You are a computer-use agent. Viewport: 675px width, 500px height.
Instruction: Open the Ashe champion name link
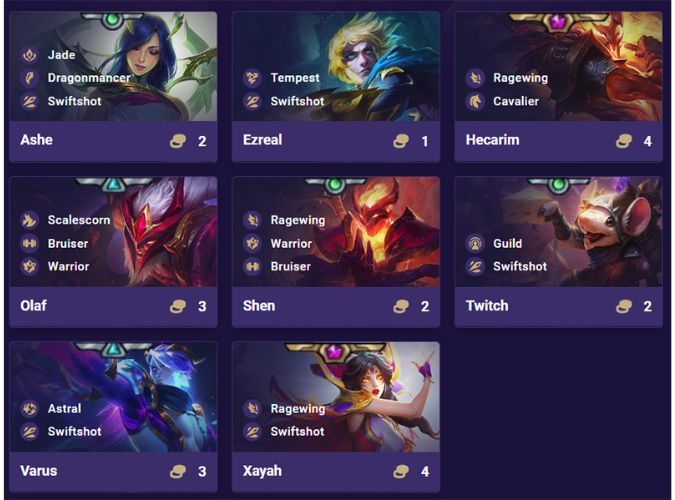point(37,140)
